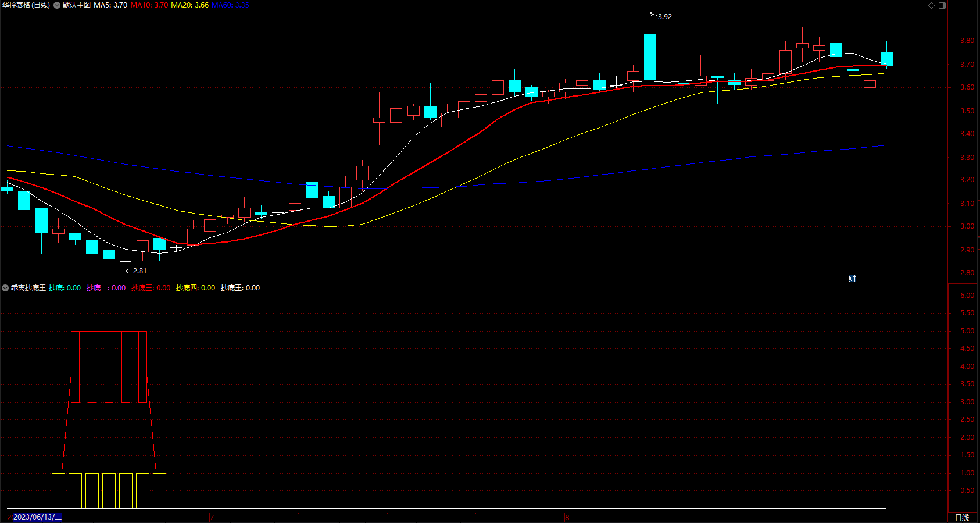Click the red MA10: 3.70 label
This screenshot has height=523, width=980.
(x=149, y=5)
